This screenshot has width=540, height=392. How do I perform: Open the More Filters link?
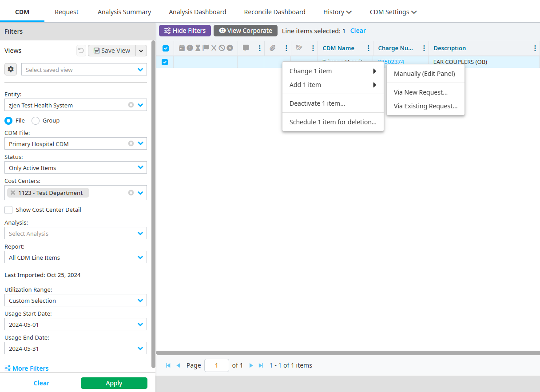click(27, 368)
